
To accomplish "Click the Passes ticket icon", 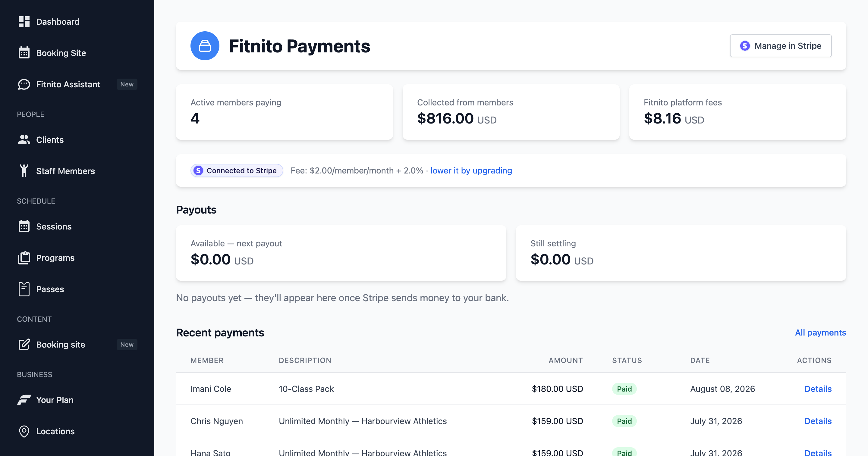I will pos(24,289).
